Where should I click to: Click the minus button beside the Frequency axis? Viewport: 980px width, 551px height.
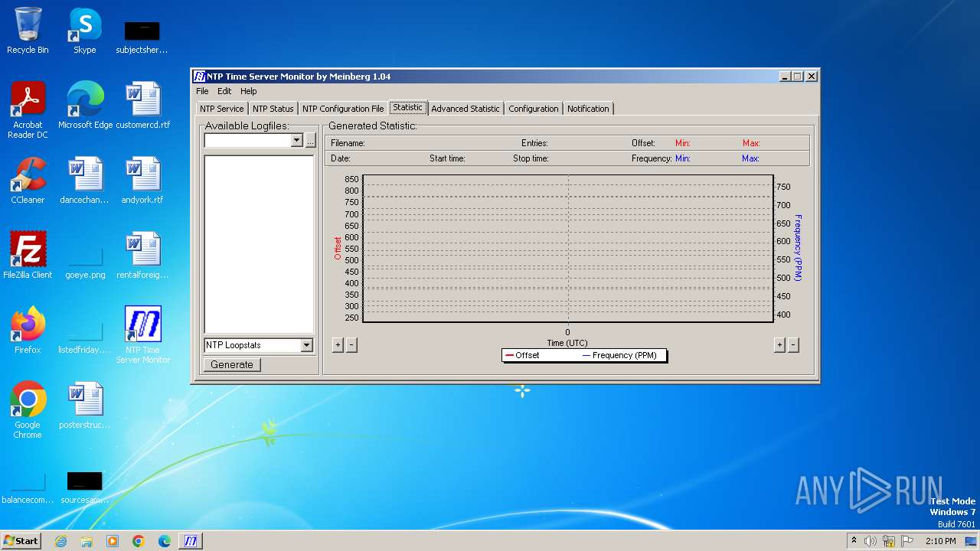793,345
